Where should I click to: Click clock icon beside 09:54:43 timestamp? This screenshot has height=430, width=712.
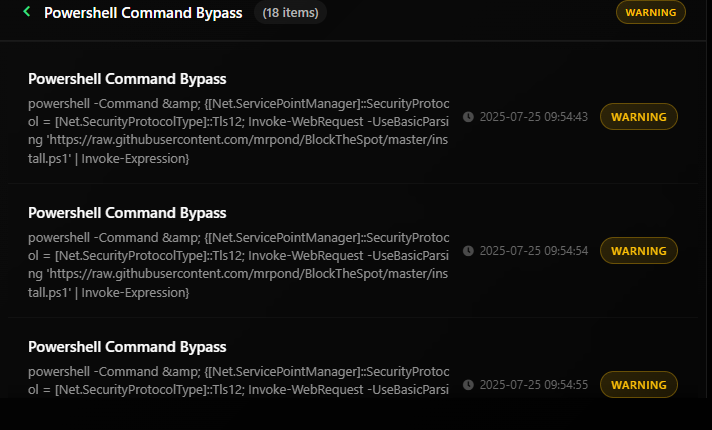coord(468,117)
